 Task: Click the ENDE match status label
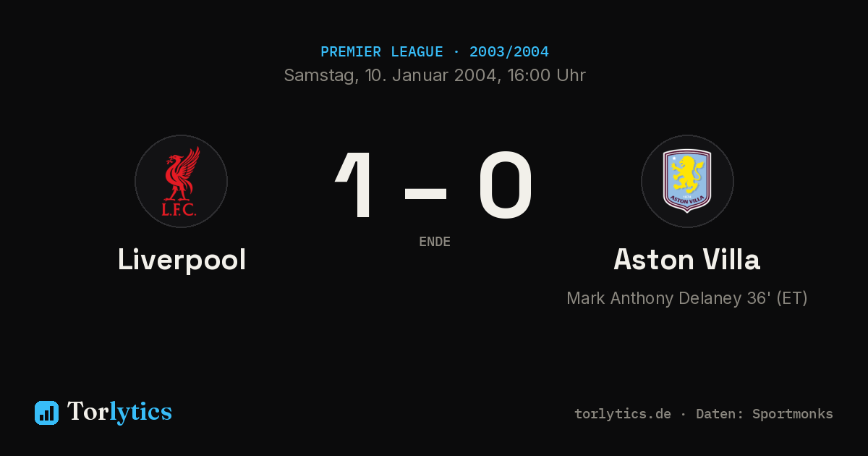coord(435,242)
